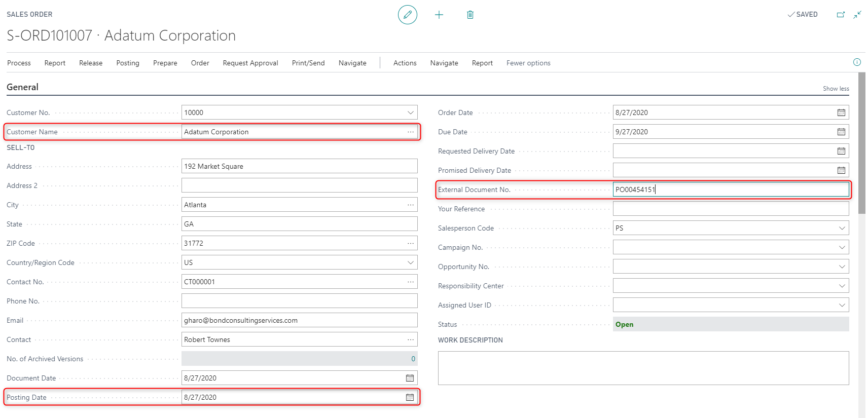The width and height of the screenshot is (868, 418).
Task: Click the vertical scrollbar thumb
Action: 861,143
